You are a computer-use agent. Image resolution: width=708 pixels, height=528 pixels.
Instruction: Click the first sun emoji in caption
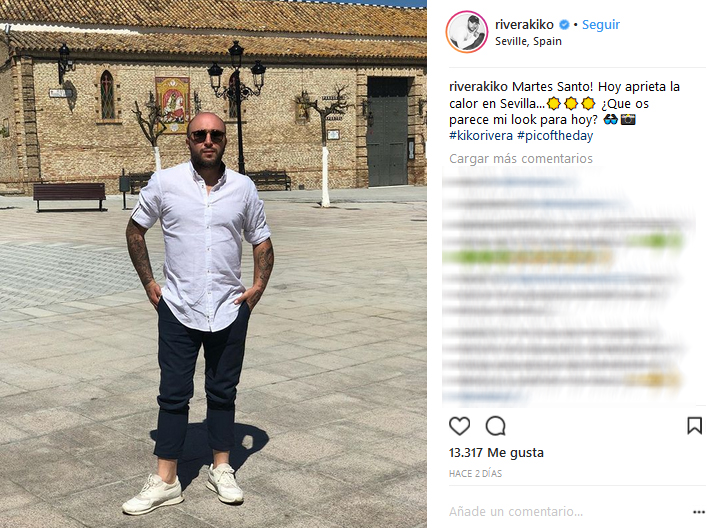pos(554,104)
